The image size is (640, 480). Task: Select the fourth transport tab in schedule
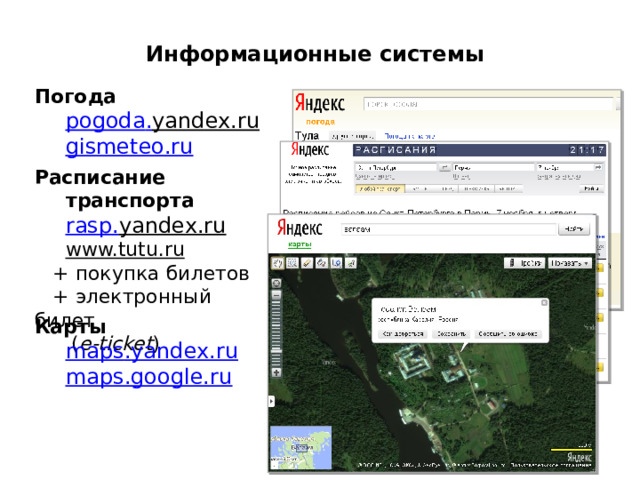pos(476,189)
